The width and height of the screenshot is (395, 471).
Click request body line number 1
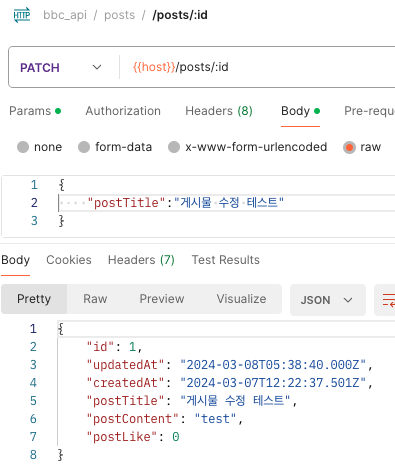[x=34, y=185]
